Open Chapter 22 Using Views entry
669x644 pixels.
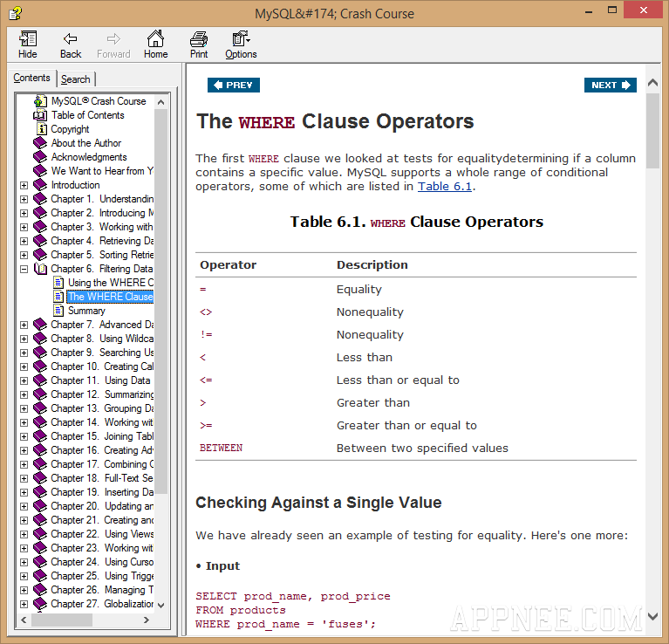click(102, 534)
